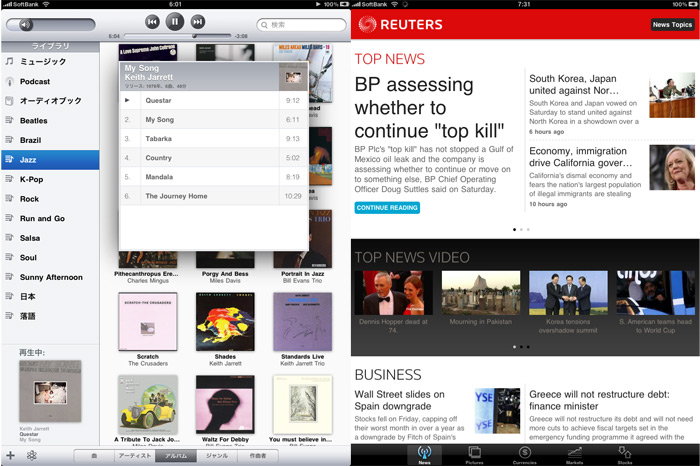Open the Pictures tab in Reuters
The image size is (700, 466).
pyautogui.click(x=474, y=455)
